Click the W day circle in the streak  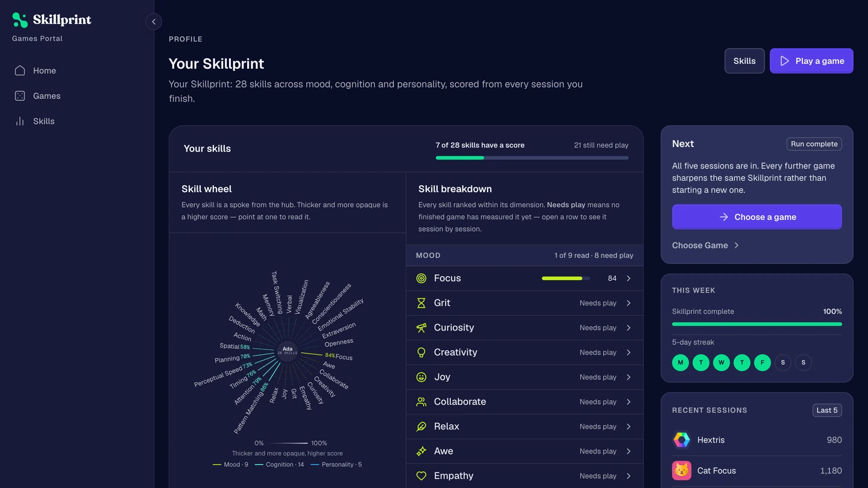(x=722, y=362)
